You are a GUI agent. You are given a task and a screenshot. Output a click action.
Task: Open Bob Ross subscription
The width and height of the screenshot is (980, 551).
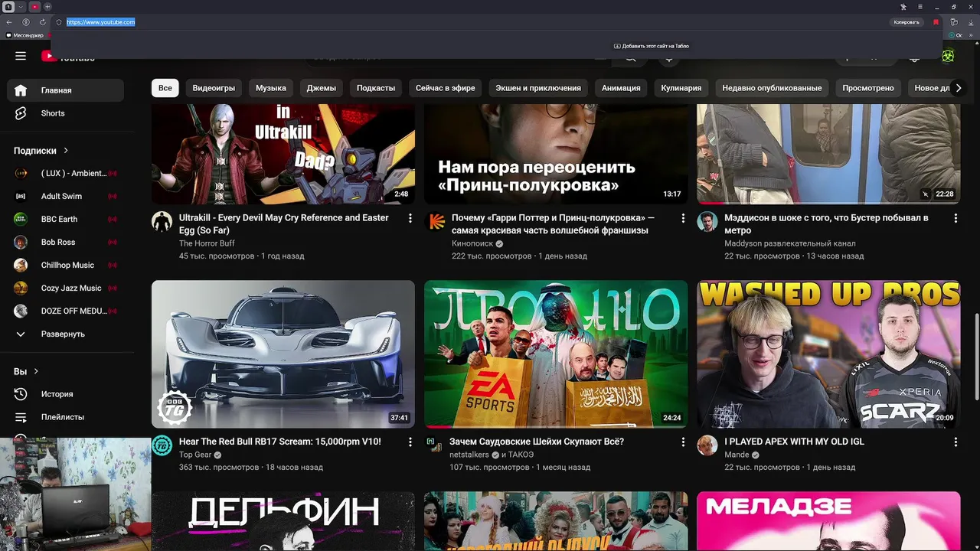(66, 243)
